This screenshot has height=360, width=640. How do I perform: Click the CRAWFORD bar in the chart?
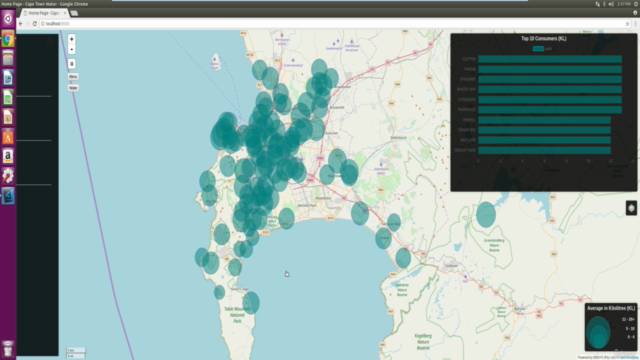click(544, 130)
